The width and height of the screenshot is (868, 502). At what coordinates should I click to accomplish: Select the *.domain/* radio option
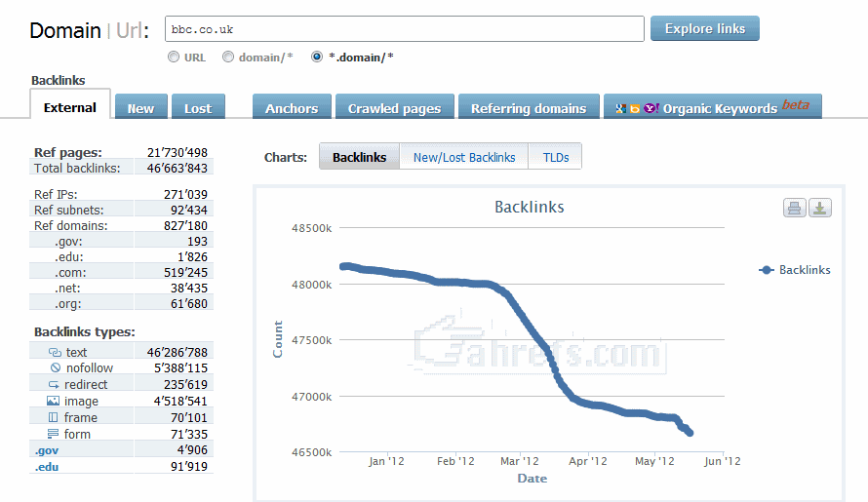317,57
